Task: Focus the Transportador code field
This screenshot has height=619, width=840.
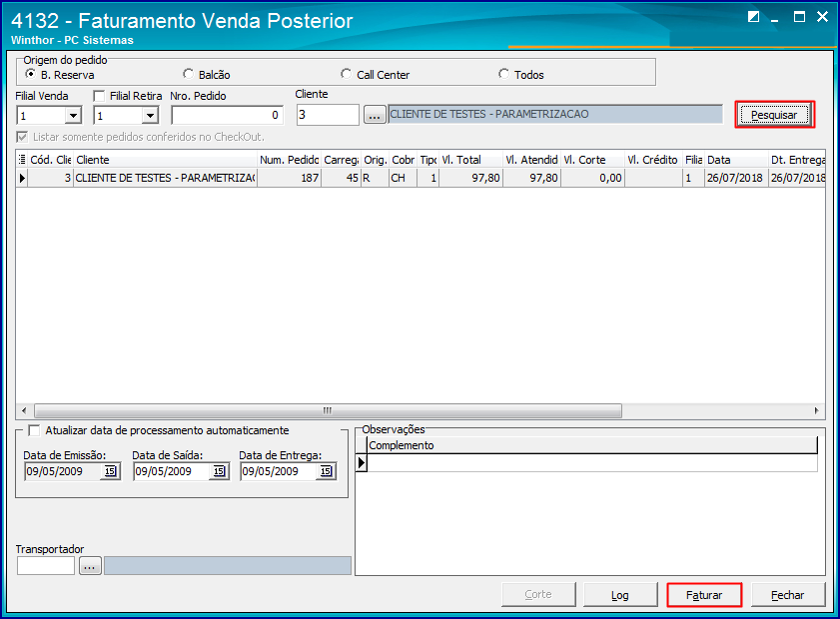Action: click(x=46, y=565)
